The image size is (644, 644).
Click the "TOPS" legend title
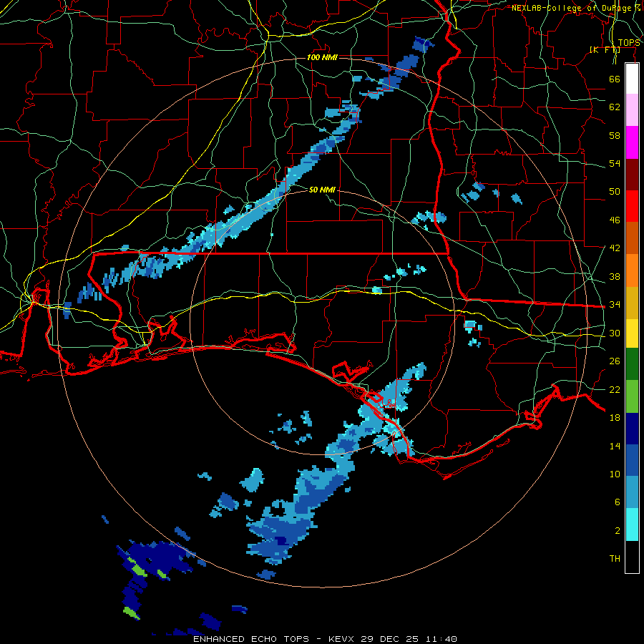point(629,43)
